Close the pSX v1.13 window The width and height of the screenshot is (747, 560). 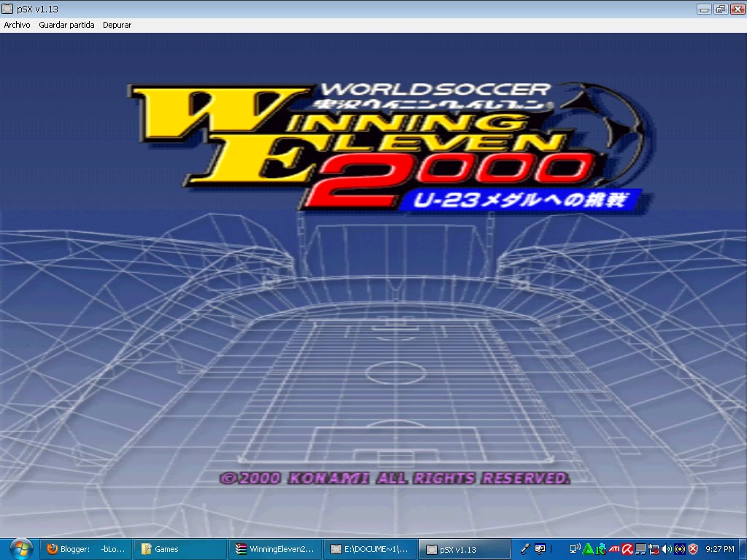coord(738,9)
